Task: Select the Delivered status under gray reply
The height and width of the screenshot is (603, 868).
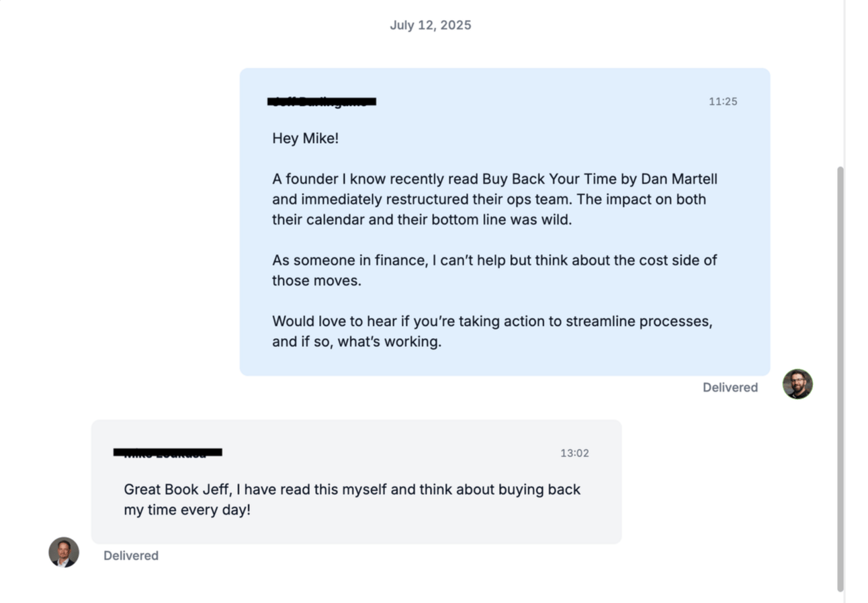Action: tap(131, 555)
